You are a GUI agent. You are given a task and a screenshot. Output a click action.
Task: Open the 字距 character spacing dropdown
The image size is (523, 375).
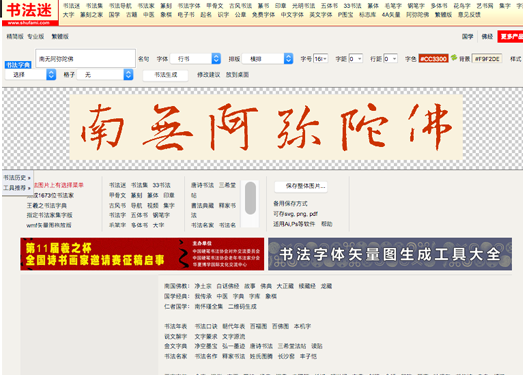click(355, 59)
